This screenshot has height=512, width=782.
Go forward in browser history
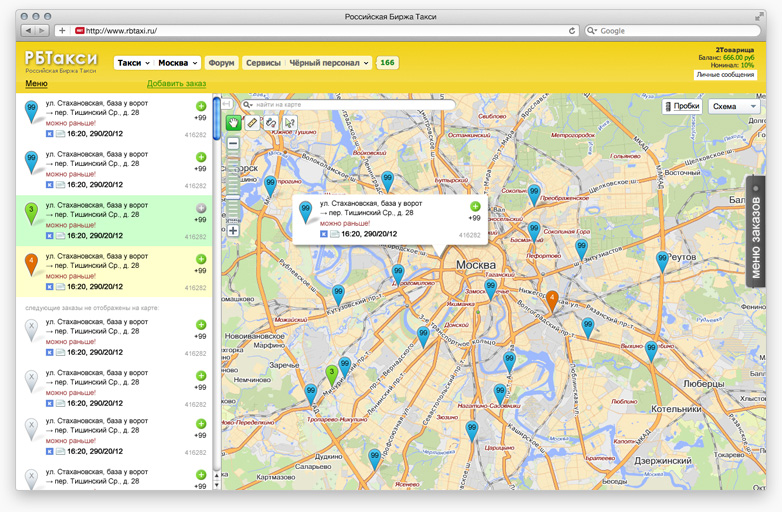[42, 30]
